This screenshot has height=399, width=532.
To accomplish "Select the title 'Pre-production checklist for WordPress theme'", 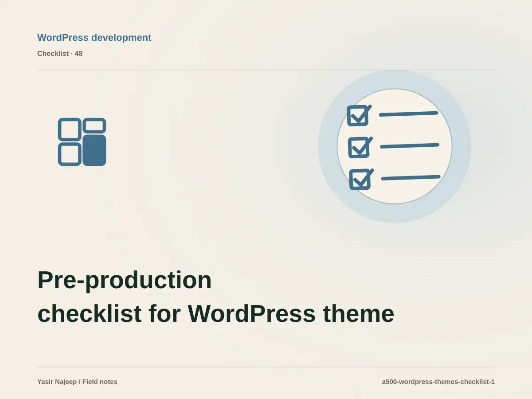I will [216, 297].
